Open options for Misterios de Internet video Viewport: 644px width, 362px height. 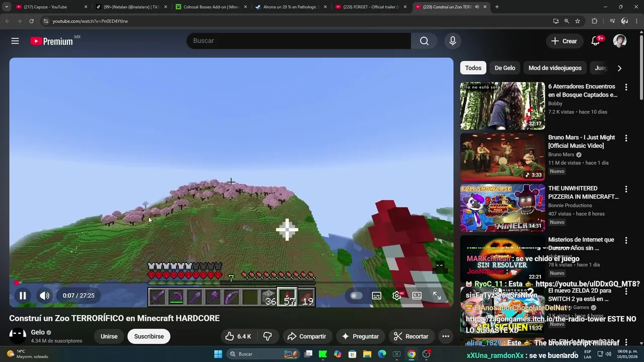click(x=626, y=240)
